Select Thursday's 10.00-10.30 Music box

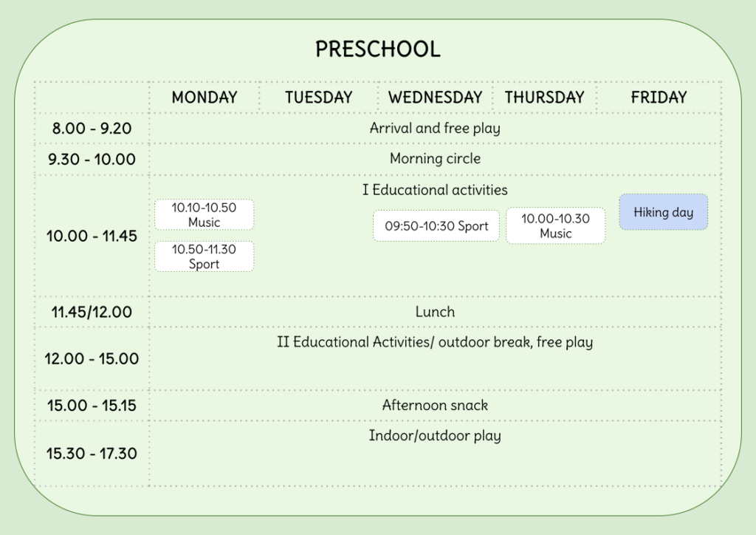(x=555, y=226)
